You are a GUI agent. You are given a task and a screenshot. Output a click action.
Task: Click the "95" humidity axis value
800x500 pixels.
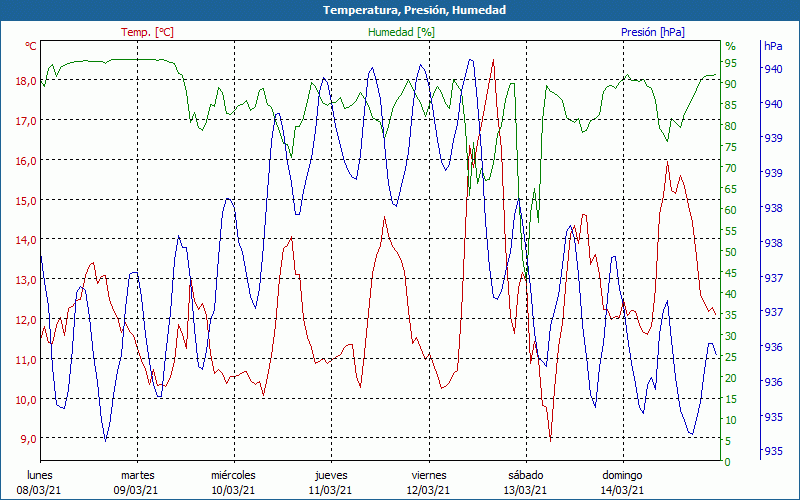click(731, 63)
